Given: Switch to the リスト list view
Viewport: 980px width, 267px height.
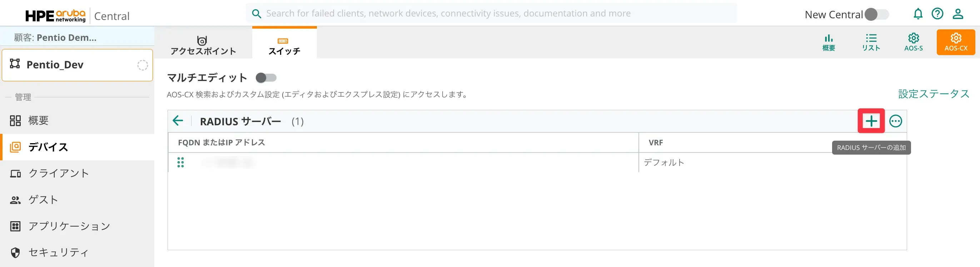Looking at the screenshot, I should 871,42.
